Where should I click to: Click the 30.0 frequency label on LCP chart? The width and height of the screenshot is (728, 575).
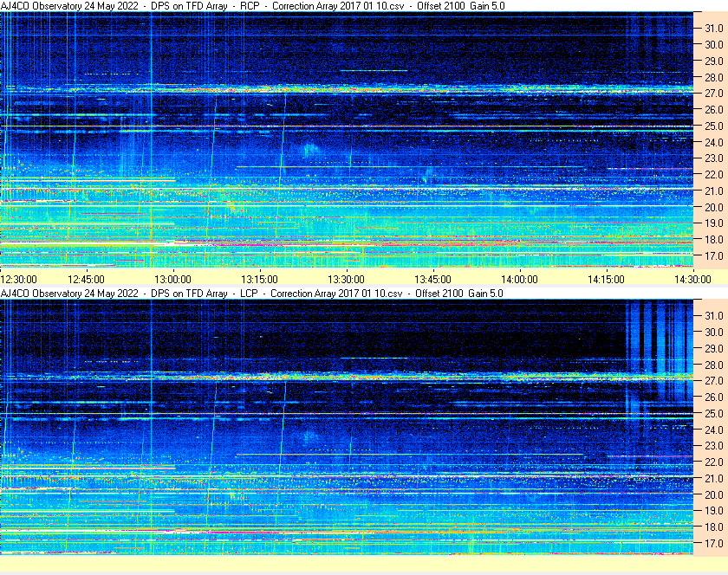pyautogui.click(x=714, y=332)
